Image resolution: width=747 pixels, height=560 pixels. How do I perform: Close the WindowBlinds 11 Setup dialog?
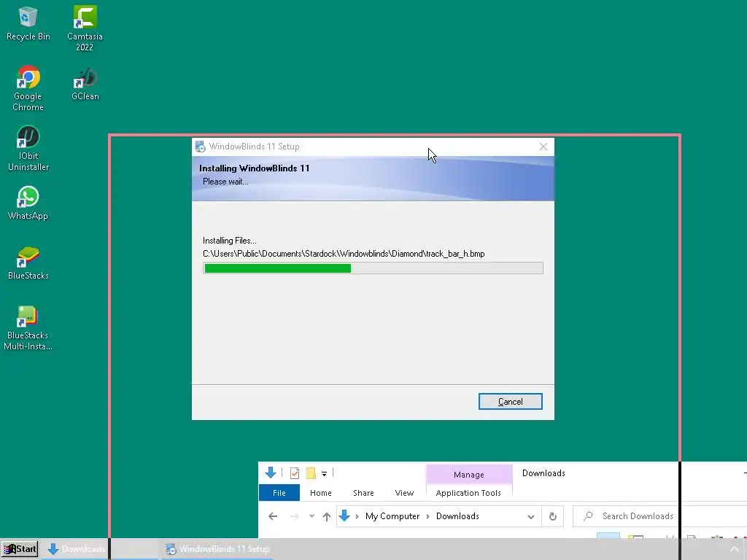[x=543, y=147]
